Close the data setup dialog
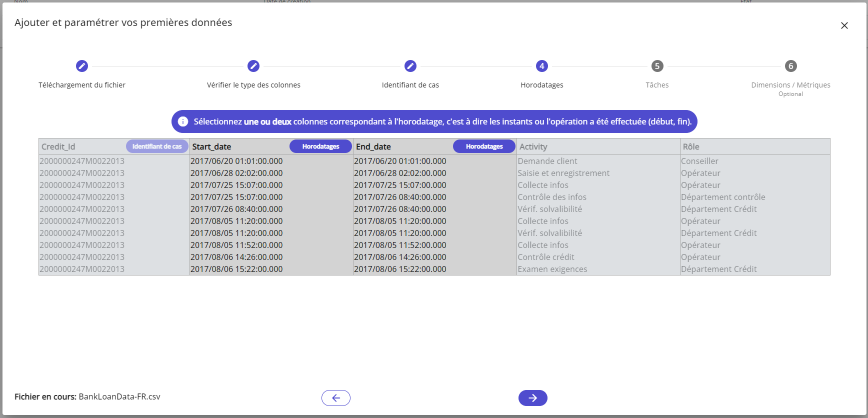The image size is (868, 418). 844,25
